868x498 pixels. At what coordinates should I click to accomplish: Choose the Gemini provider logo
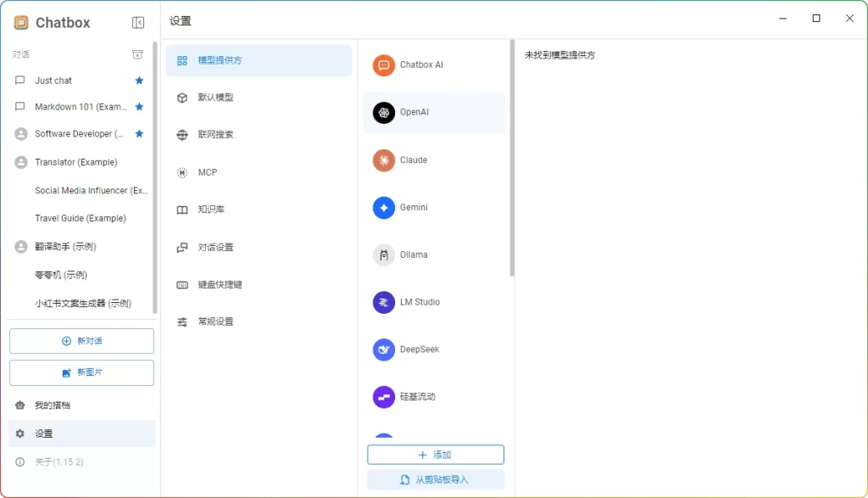(x=384, y=208)
